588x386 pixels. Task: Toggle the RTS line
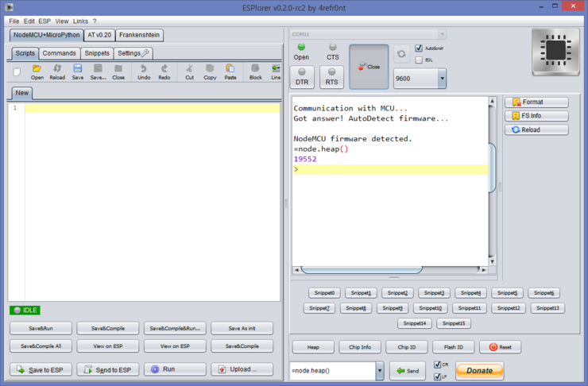pyautogui.click(x=331, y=77)
